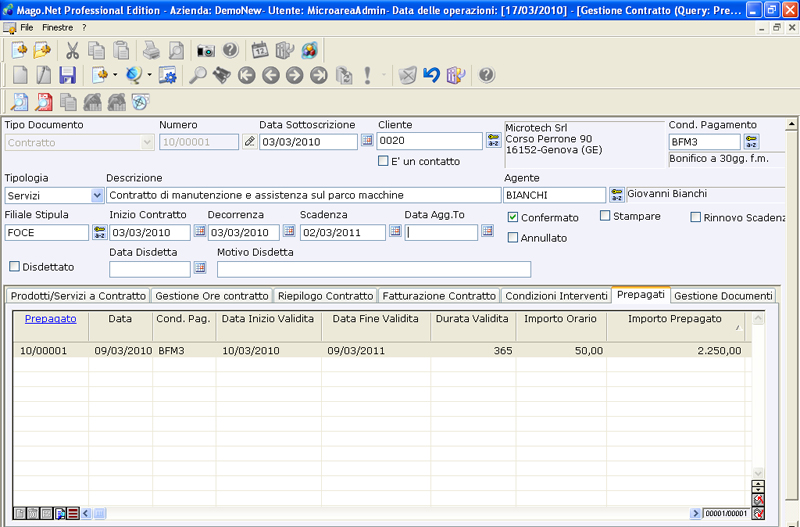Open calendar picker for Data Sottoscrizione
Viewport: 800px width, 527px height.
pyautogui.click(x=367, y=140)
